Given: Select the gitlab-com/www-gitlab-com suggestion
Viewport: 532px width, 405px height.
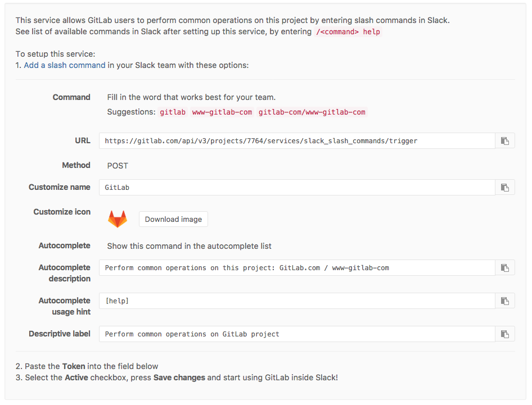Looking at the screenshot, I should [x=311, y=112].
